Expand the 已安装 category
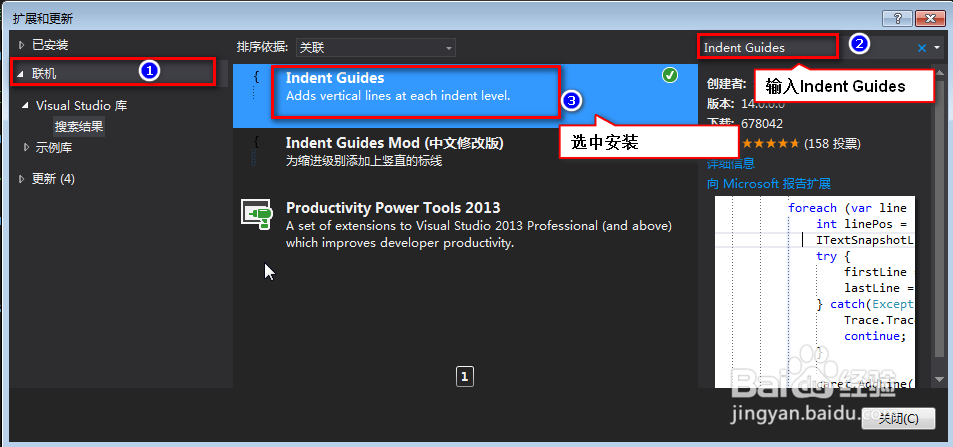This screenshot has width=953, height=447. pos(22,44)
